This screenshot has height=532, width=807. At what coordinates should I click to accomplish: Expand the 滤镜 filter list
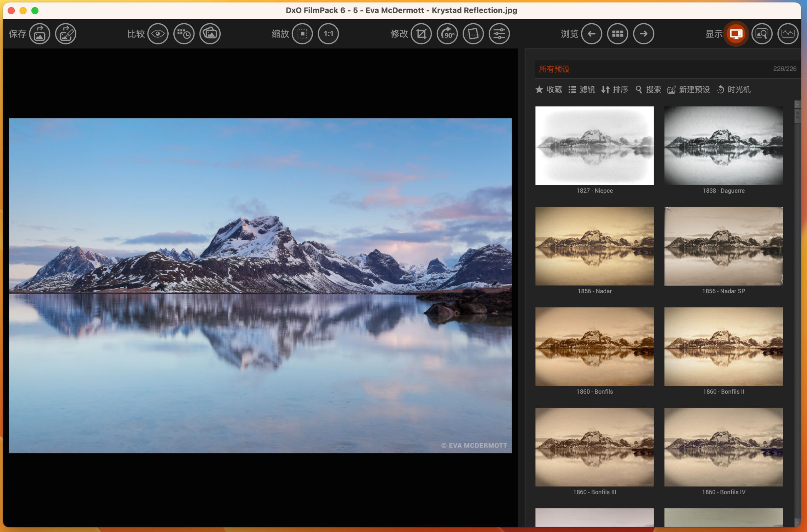[x=582, y=89]
